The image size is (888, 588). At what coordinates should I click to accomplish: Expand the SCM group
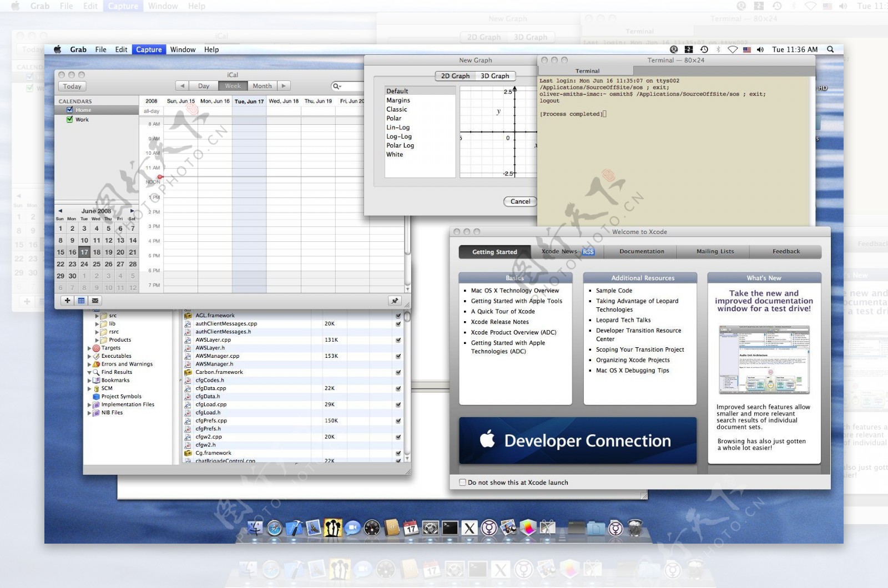[x=89, y=388]
